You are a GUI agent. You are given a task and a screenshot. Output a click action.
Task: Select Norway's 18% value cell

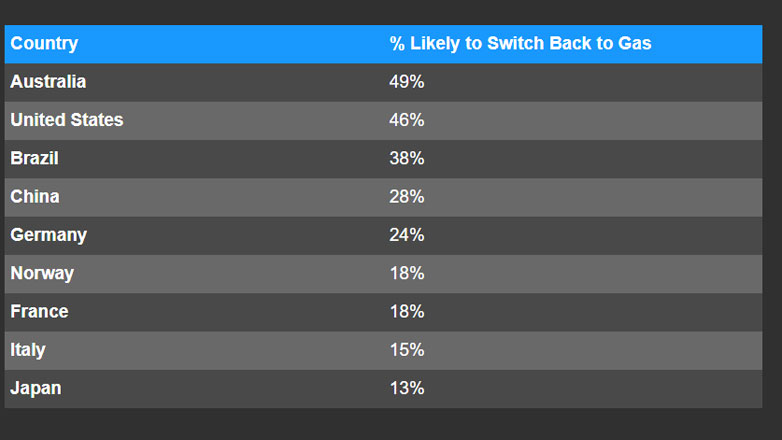point(407,273)
